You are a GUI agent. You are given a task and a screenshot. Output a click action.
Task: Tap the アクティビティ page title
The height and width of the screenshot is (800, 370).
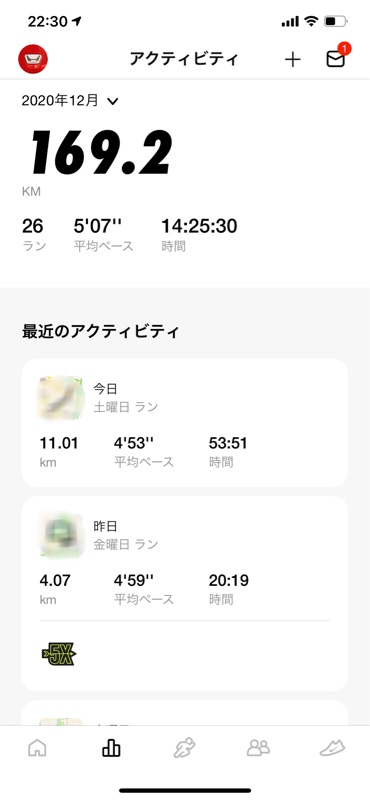tap(184, 59)
